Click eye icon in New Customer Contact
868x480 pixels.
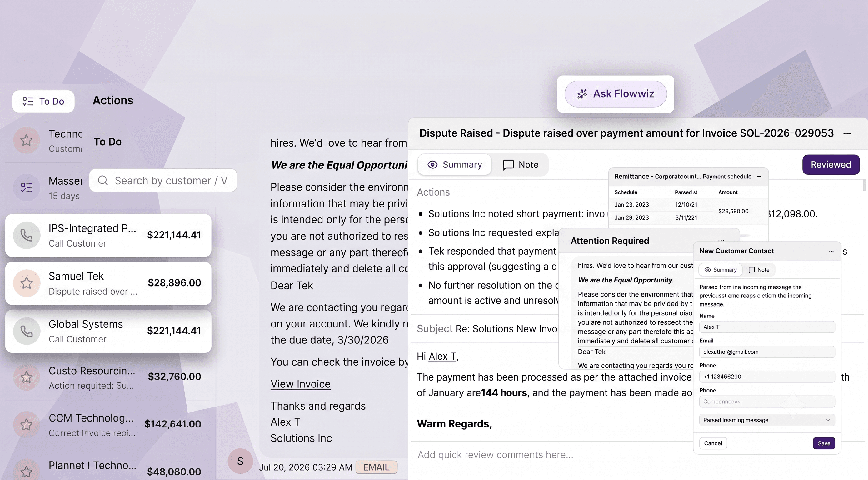[708, 270]
